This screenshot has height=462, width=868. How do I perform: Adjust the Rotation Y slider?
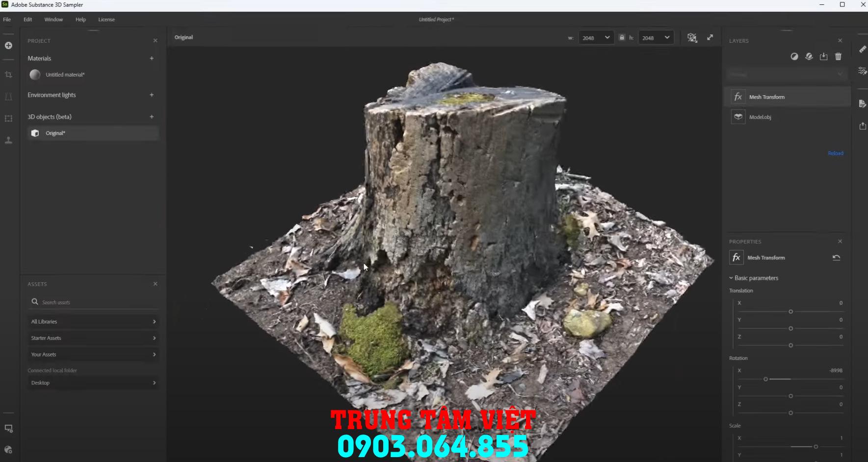(x=790, y=396)
